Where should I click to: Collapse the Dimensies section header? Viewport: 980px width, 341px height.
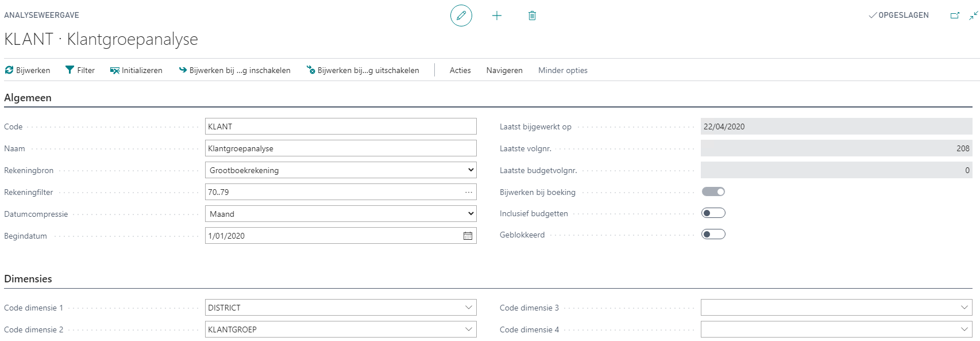(28, 279)
